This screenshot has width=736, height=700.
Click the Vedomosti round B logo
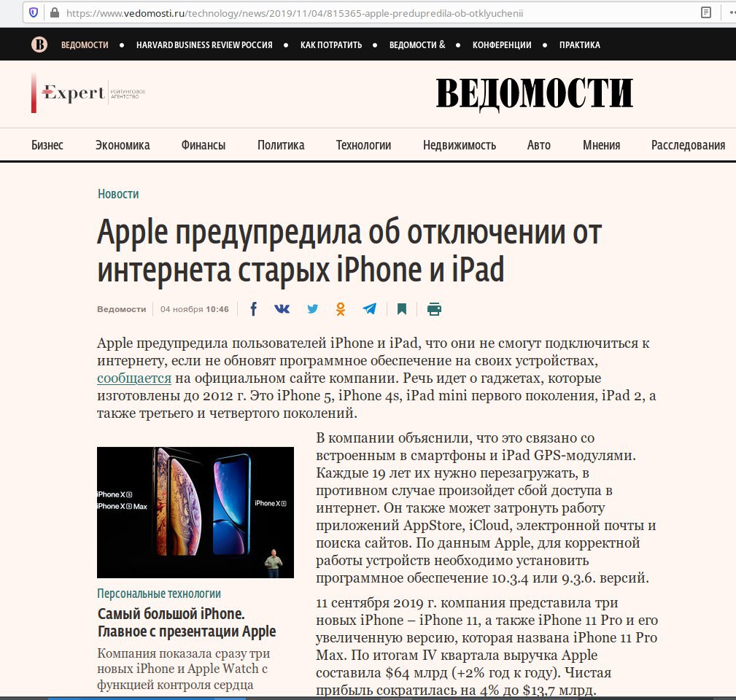coord(39,44)
